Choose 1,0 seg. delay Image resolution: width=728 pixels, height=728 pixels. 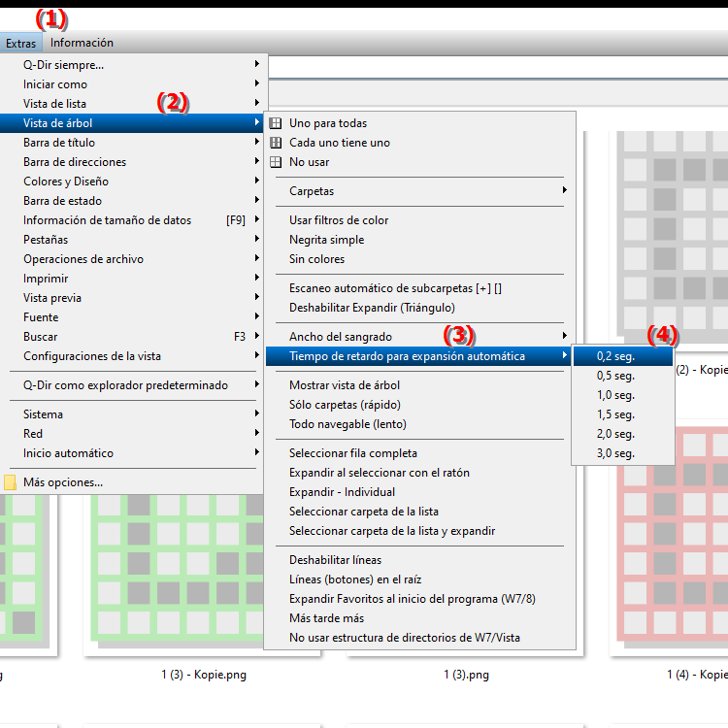623,396
